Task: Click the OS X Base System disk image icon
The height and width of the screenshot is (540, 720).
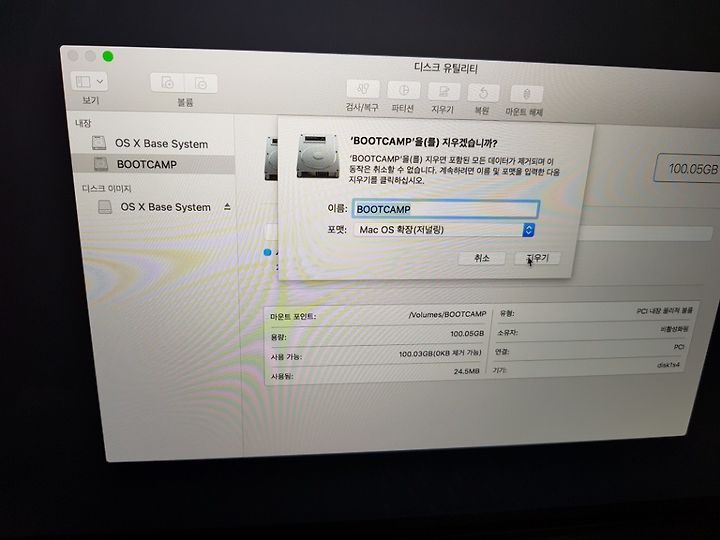Action: (x=105, y=207)
